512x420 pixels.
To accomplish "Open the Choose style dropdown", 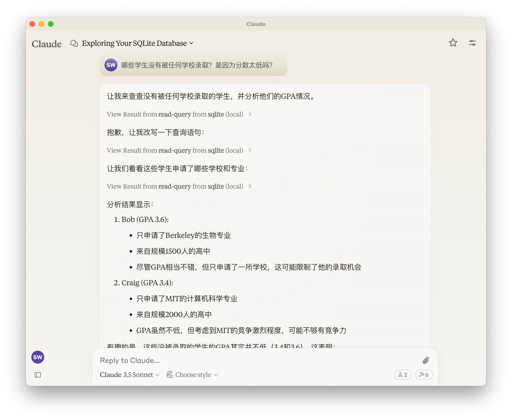I will (x=192, y=375).
